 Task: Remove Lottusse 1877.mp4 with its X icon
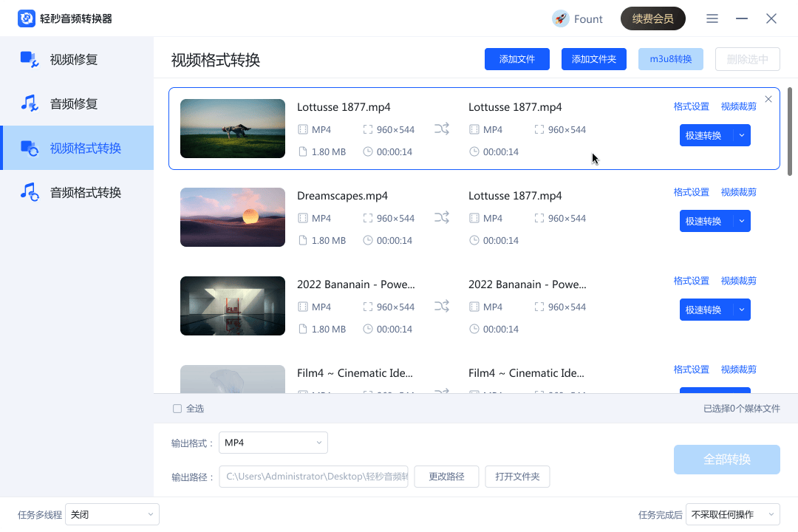tap(768, 99)
